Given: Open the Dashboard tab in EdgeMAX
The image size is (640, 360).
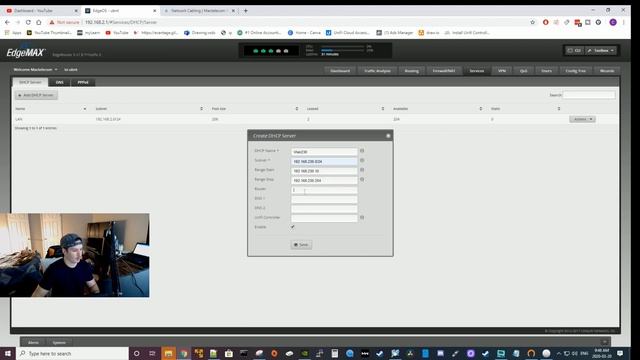Looking at the screenshot, I should [x=340, y=71].
